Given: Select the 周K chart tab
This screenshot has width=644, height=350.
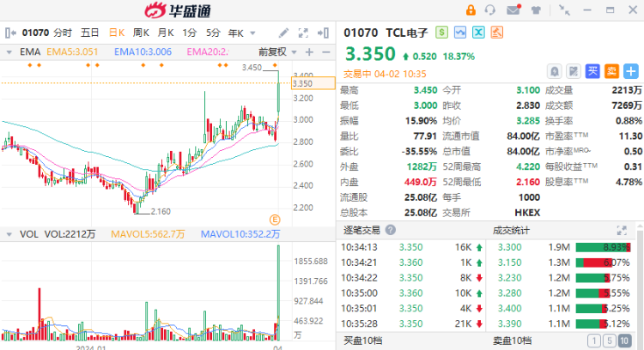Looking at the screenshot, I should [141, 33].
